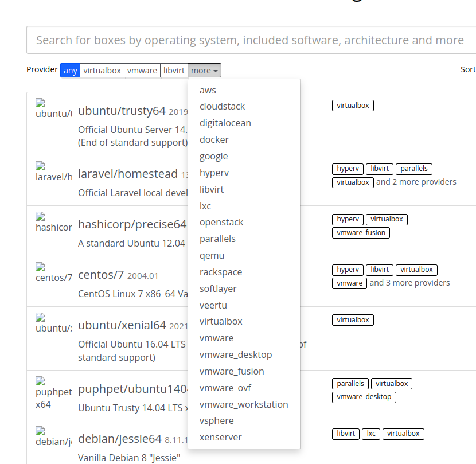
Task: Click hyperv badge on laravel/homestead row
Action: (x=348, y=169)
